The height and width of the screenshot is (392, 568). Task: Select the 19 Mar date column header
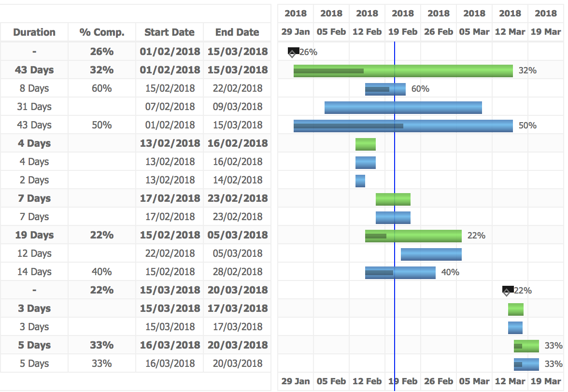545,31
